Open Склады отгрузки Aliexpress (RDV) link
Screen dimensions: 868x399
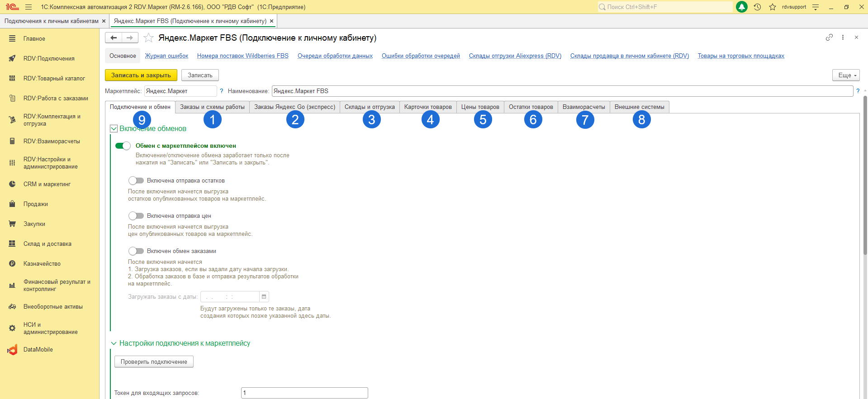pyautogui.click(x=515, y=56)
